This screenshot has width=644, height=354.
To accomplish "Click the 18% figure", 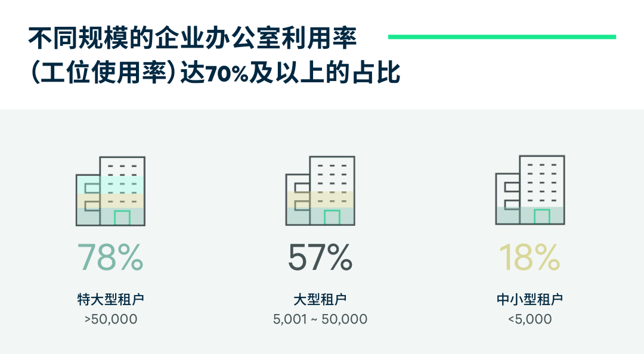I will [530, 257].
